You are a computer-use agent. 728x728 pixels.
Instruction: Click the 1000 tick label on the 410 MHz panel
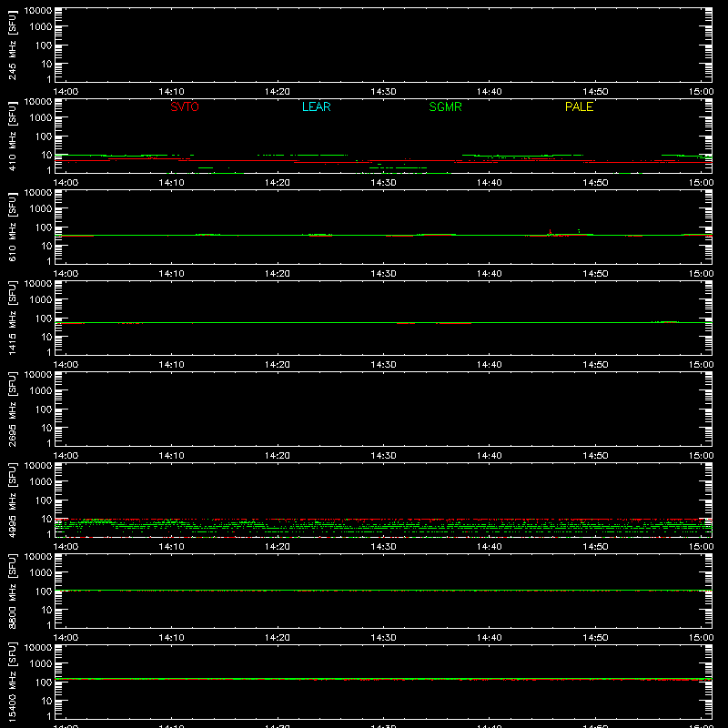coord(41,118)
